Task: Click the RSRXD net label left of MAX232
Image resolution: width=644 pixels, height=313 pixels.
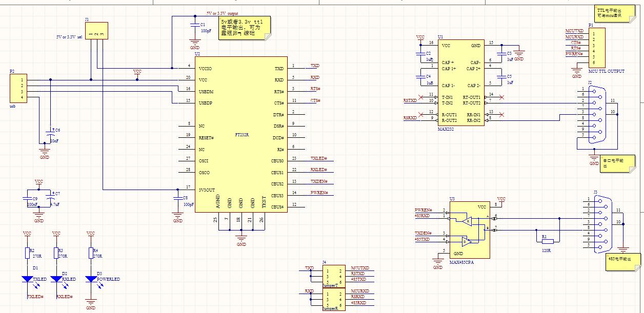Action: click(x=410, y=118)
